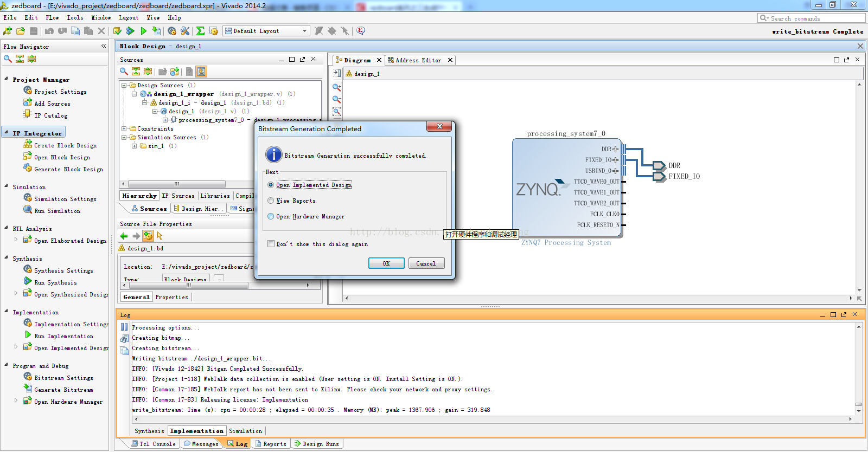Close the Bitstream Generation Completed dialog
The height and width of the screenshot is (452, 868).
click(x=439, y=126)
